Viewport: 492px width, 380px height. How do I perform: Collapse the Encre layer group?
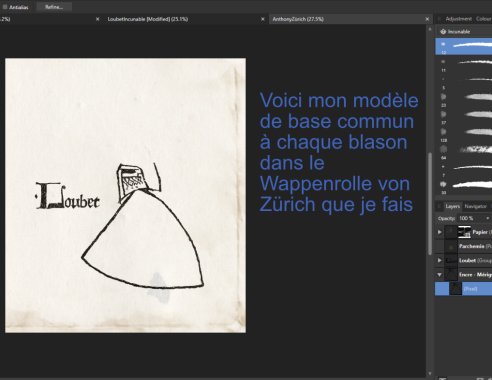click(x=439, y=275)
